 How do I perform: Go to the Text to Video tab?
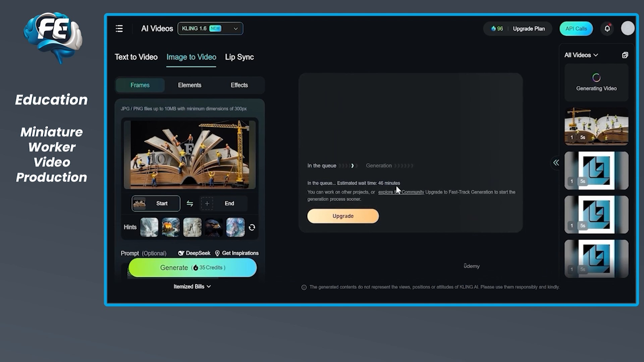pos(136,57)
